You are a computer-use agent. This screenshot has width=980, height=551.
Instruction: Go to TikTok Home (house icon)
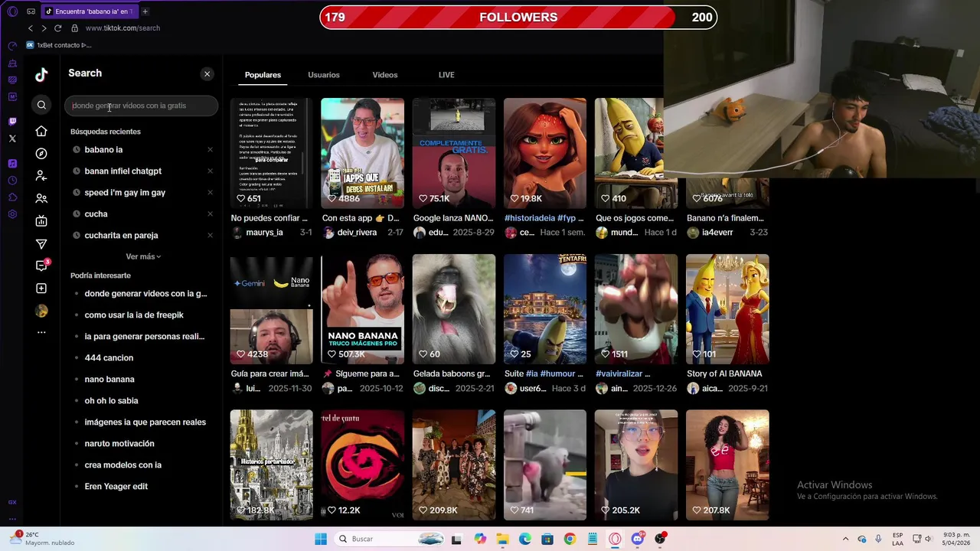pyautogui.click(x=41, y=132)
